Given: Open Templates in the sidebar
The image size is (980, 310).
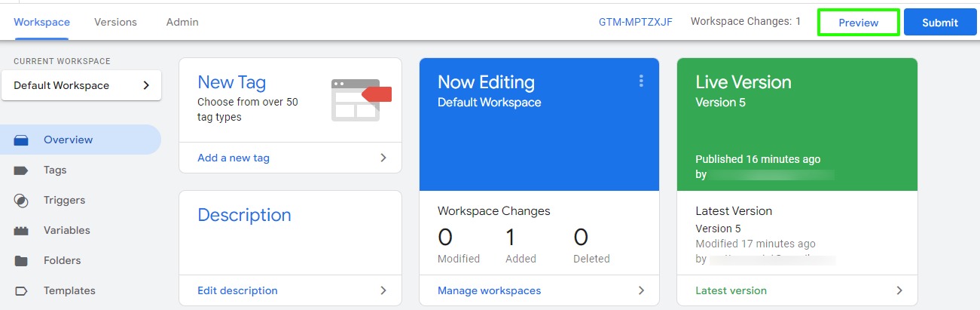Looking at the screenshot, I should click(81, 290).
